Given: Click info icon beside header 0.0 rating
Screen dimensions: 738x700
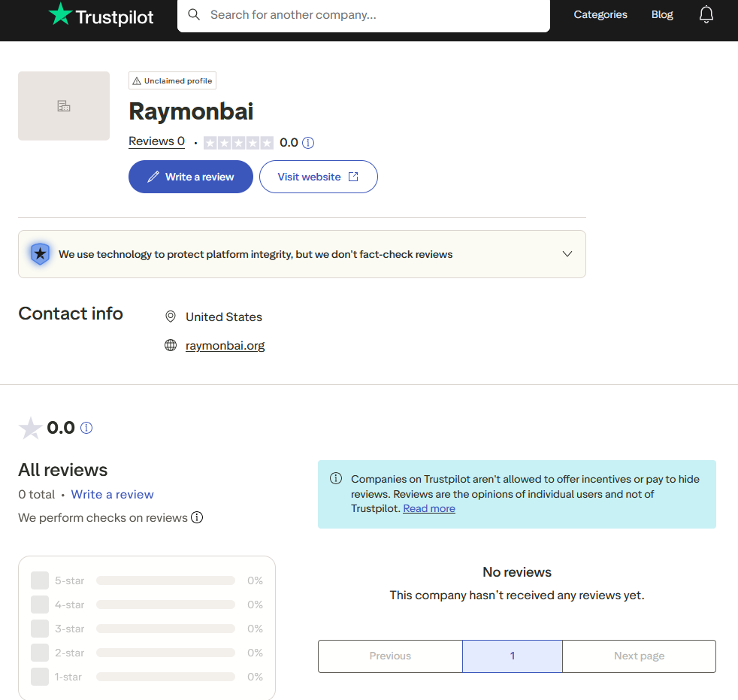Looking at the screenshot, I should click(308, 142).
